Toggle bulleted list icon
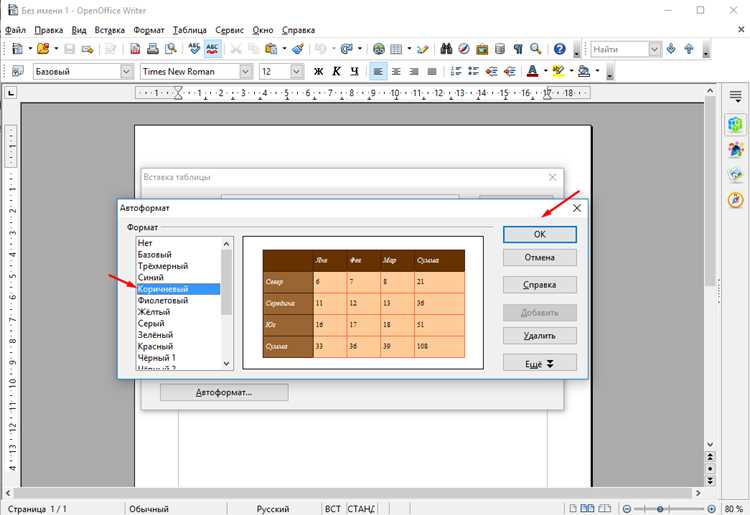 coord(474,71)
